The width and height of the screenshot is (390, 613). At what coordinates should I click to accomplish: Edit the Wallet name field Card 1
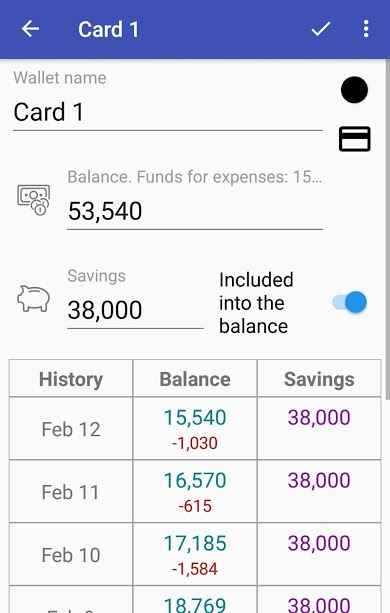click(x=168, y=112)
